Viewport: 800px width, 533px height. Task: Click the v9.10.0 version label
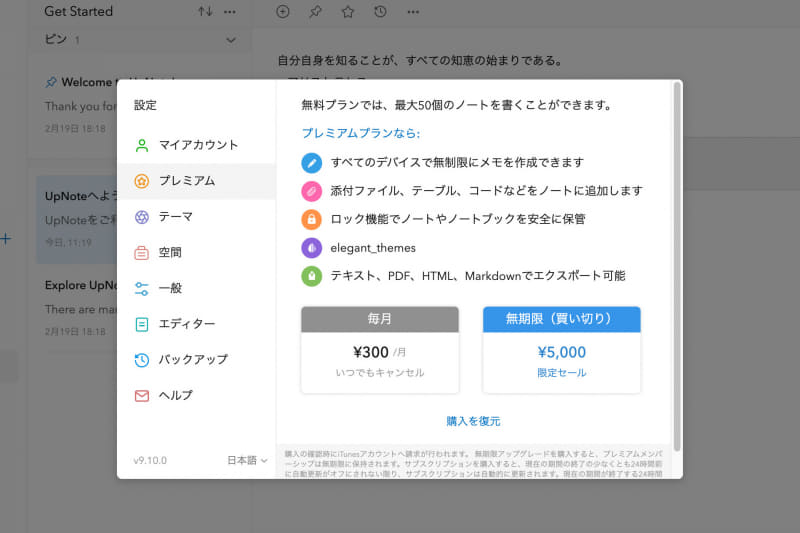click(x=150, y=460)
